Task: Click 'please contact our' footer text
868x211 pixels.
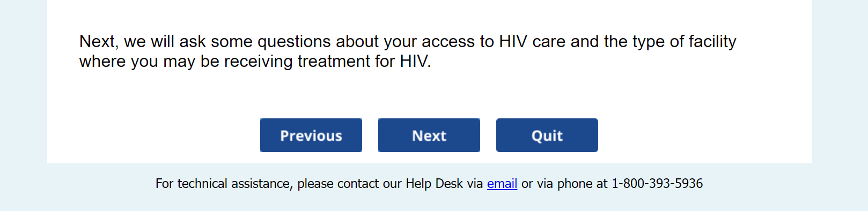Action: pyautogui.click(x=349, y=184)
